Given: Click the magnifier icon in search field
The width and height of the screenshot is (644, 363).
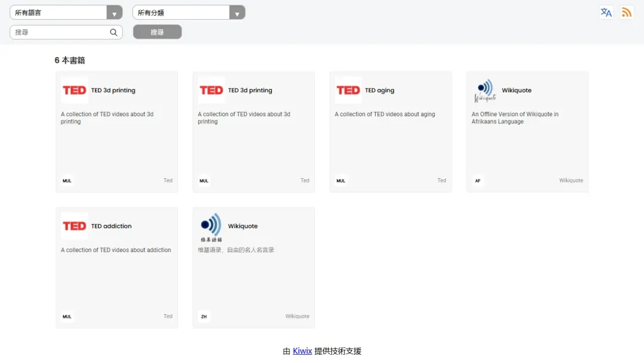Looking at the screenshot, I should [x=113, y=33].
